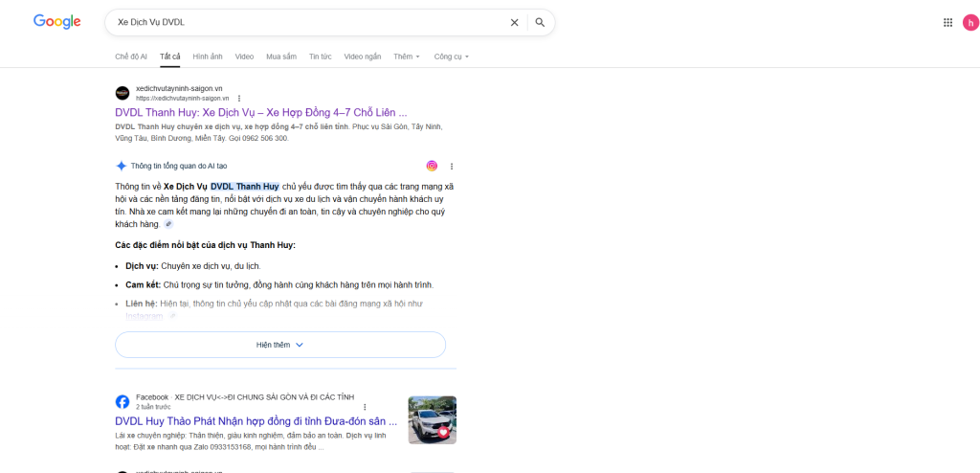Click the https://xedichvutayninh-saigon.vn URL text
Screen dimensions: 980x473
click(x=183, y=99)
